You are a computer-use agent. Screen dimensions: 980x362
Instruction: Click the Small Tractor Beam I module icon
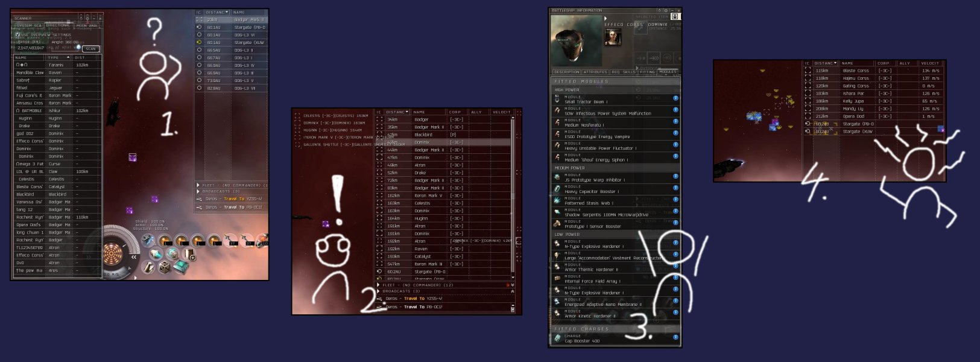click(x=557, y=99)
